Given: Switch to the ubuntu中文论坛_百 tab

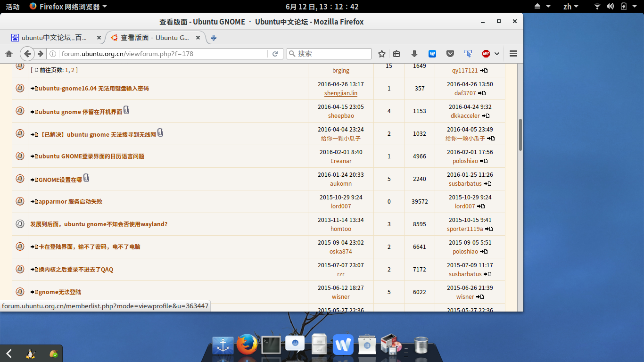Looking at the screenshot, I should 57,38.
